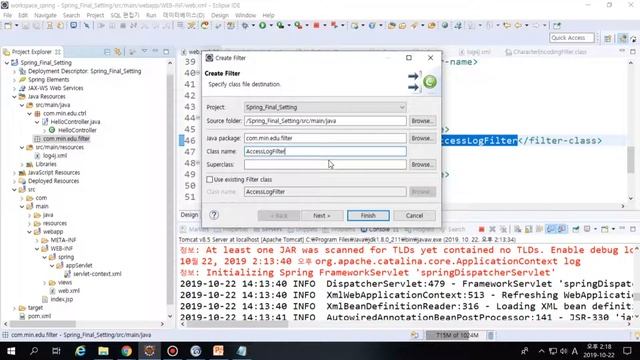This screenshot has height=360, width=640.
Task: Click the taskbar search magnifier icon
Action: point(34,351)
